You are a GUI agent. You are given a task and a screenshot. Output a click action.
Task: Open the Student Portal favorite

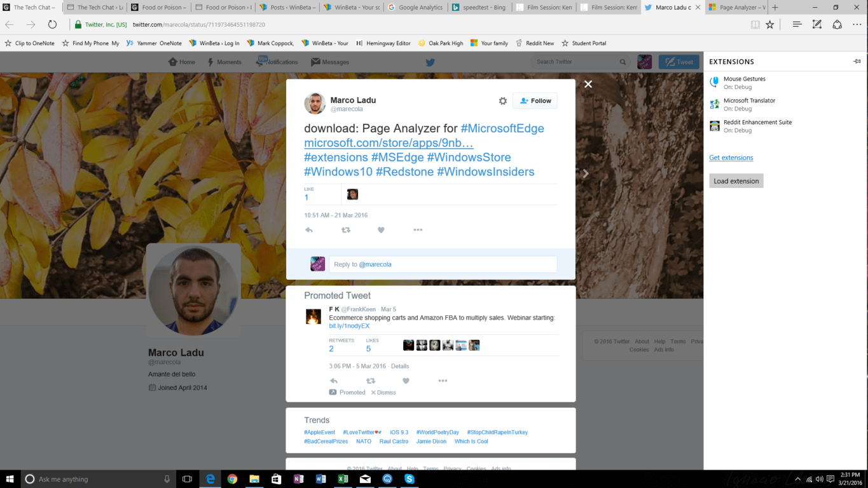(x=584, y=43)
